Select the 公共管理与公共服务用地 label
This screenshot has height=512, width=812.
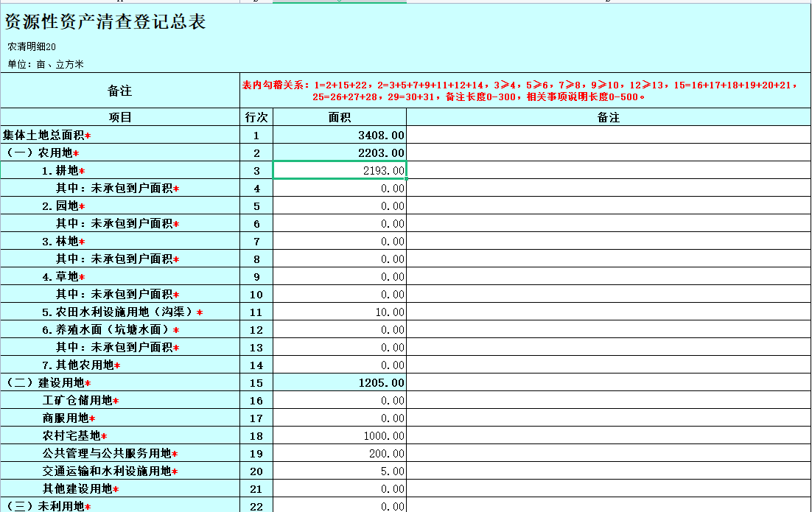(x=110, y=453)
